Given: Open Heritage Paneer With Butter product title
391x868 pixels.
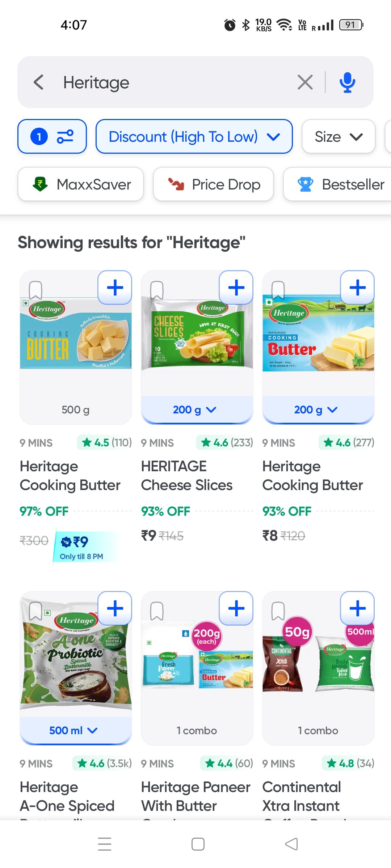Looking at the screenshot, I should pyautogui.click(x=195, y=796).
